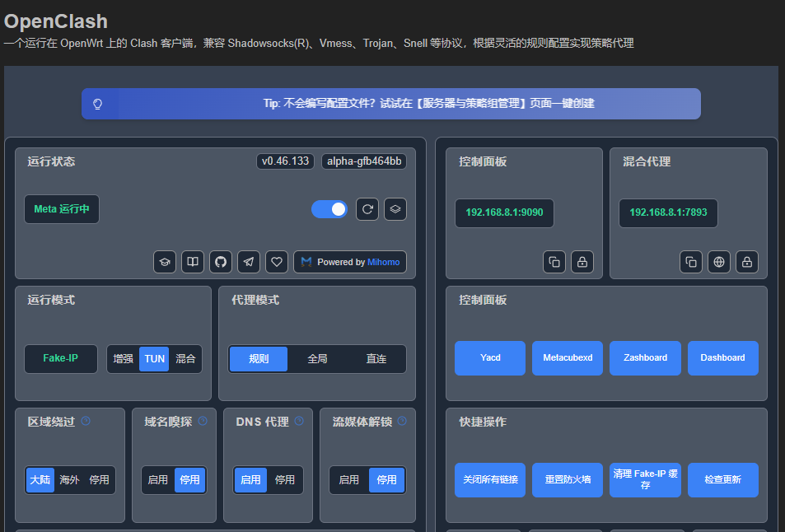This screenshot has height=532, width=785.
Task: Select 直连 proxy mode
Action: tap(376, 359)
